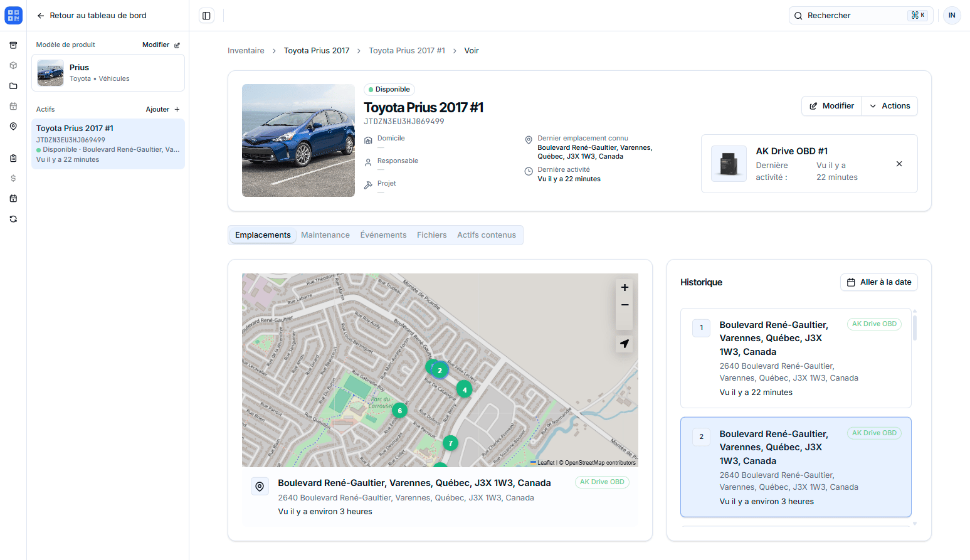The width and height of the screenshot is (970, 560).
Task: Click the Toyota Prius 2017 #1 title
Action: click(423, 108)
